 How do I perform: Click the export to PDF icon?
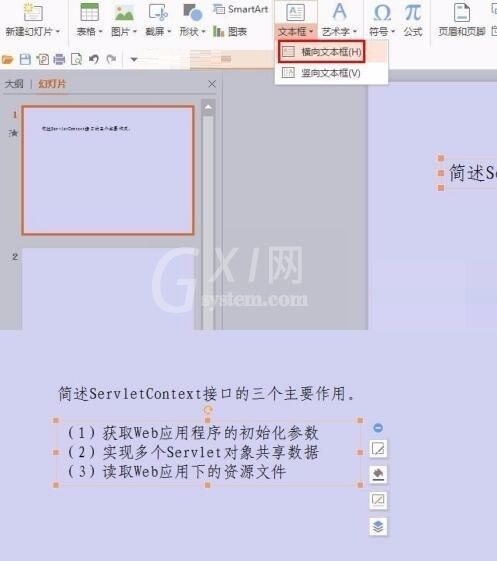tap(43, 59)
